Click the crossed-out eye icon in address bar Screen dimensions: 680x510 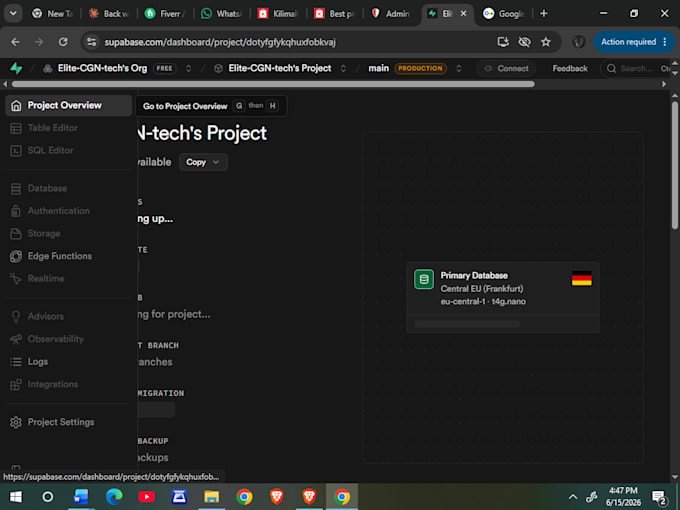tap(524, 42)
